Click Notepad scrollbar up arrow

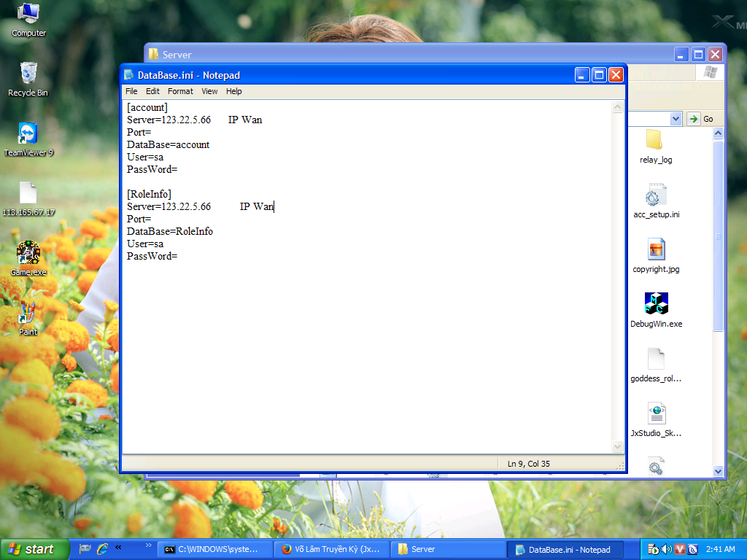coord(617,106)
